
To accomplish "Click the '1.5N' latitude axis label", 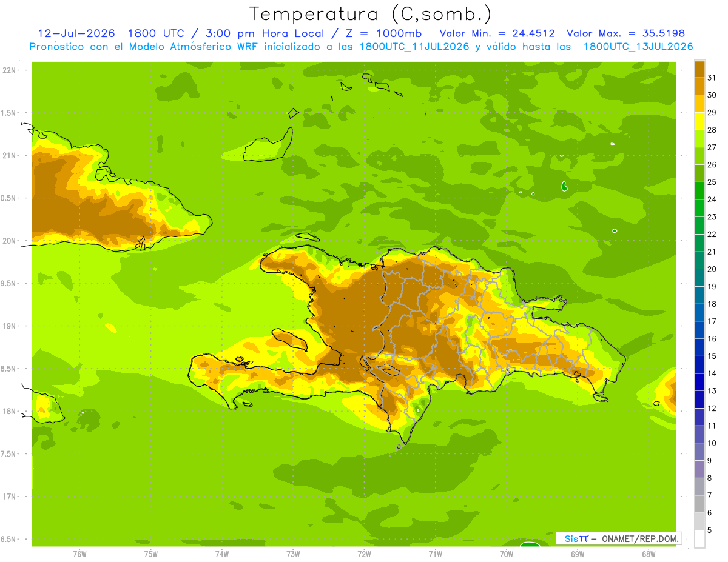I will click(x=9, y=113).
